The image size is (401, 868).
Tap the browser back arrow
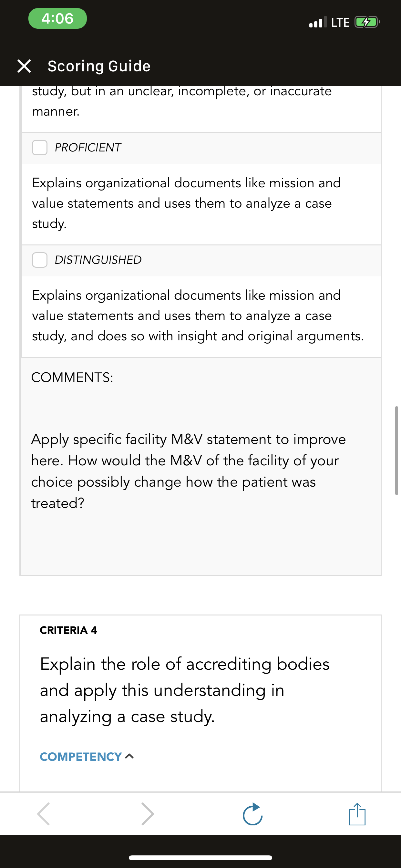[44, 814]
